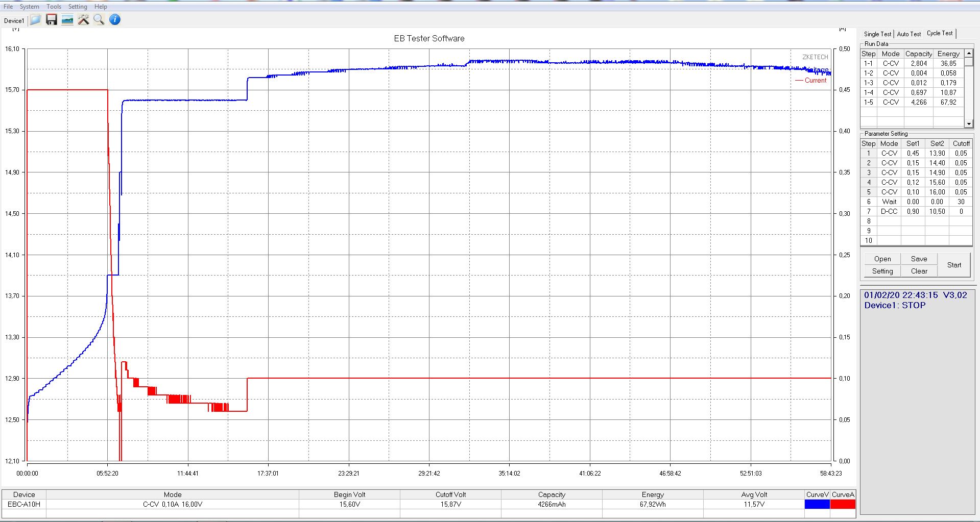Click the Open button in Cycle Test panel
Image resolution: width=980 pixels, height=522 pixels.
pyautogui.click(x=882, y=259)
